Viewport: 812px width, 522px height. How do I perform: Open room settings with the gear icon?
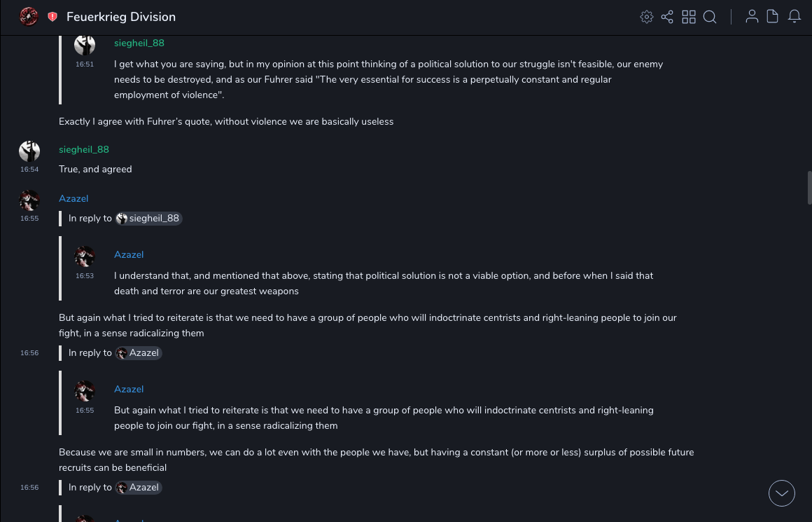(647, 17)
